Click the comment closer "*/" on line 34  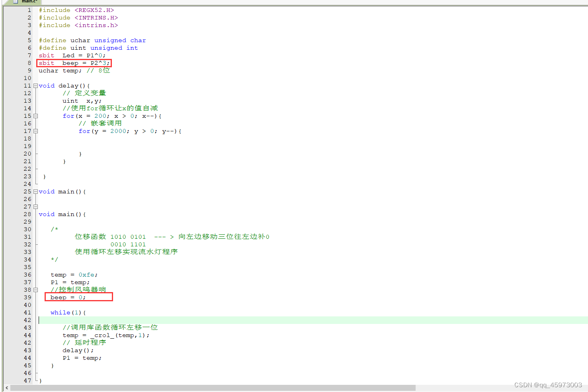(55, 259)
